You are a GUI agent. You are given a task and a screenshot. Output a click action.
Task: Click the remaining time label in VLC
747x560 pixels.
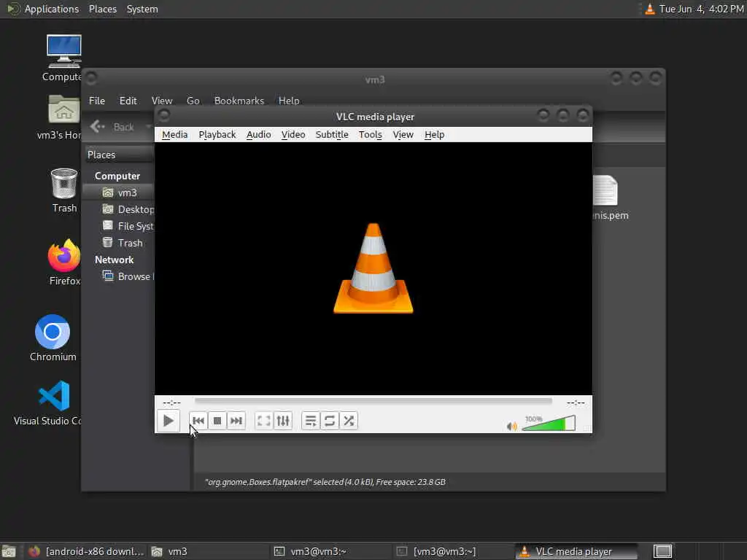point(576,402)
